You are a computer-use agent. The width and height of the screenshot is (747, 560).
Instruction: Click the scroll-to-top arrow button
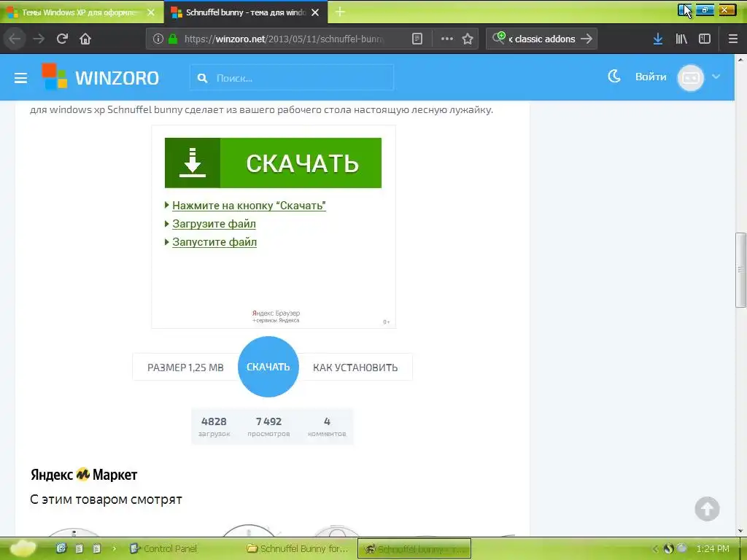(x=707, y=509)
